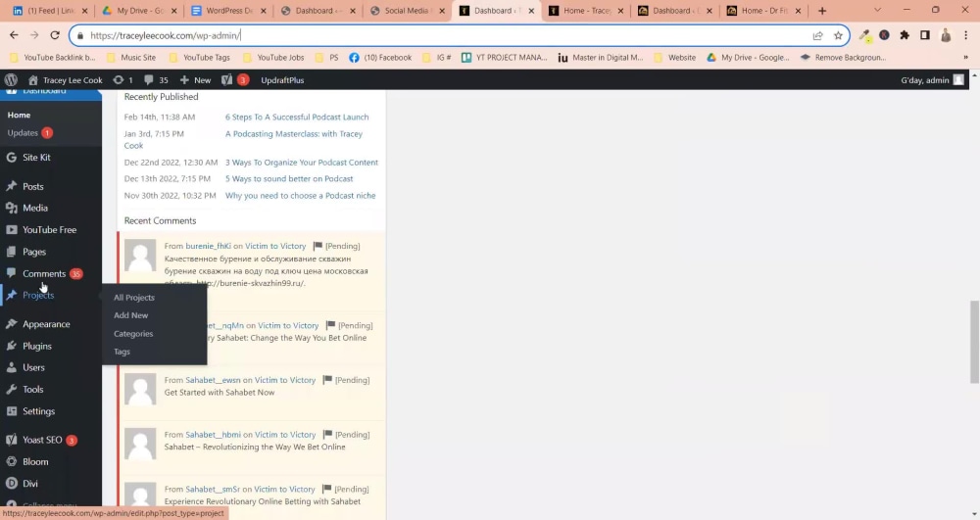Click the page vertical scrollbar thumb
Screen dimensions: 980x520
coord(974,342)
